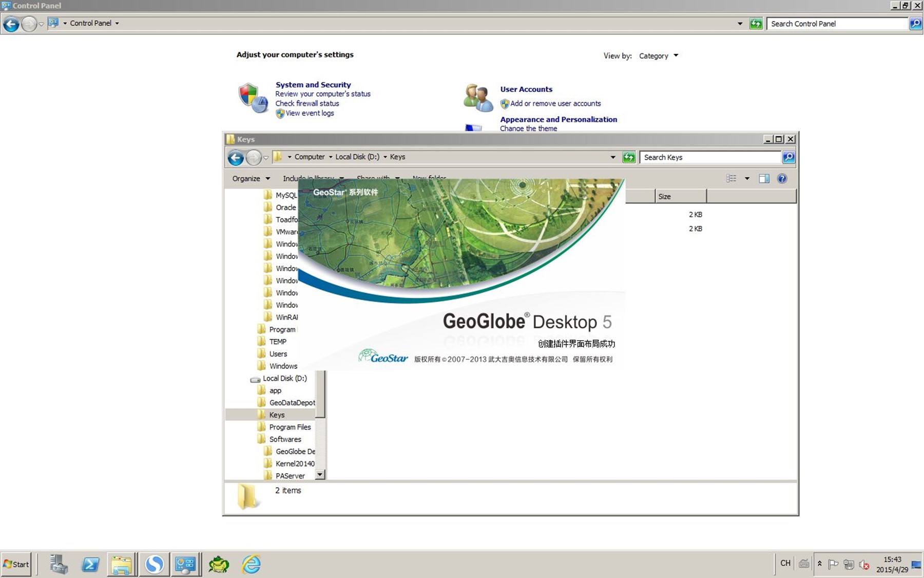Image resolution: width=924 pixels, height=578 pixels.
Task: Open View event logs link
Action: pos(310,113)
